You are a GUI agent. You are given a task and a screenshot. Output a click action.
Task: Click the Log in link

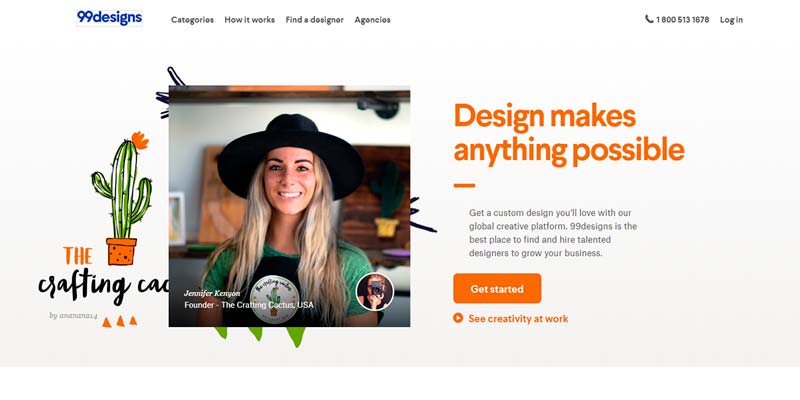coord(731,20)
